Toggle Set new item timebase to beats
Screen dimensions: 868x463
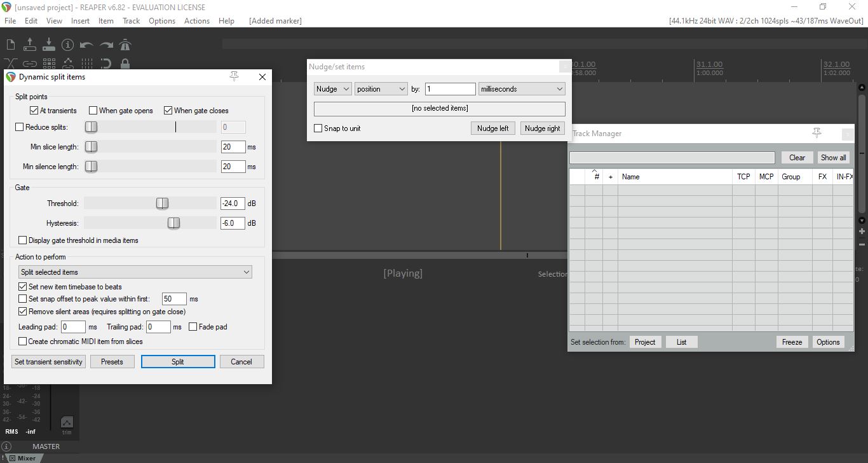click(23, 287)
